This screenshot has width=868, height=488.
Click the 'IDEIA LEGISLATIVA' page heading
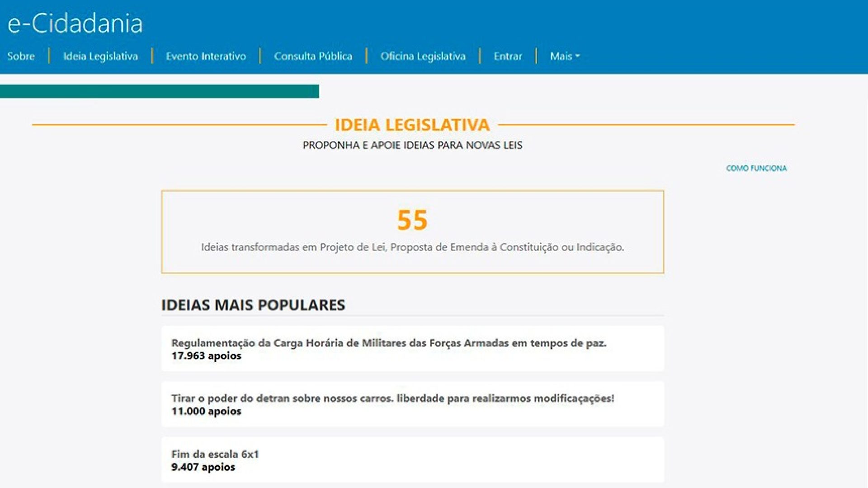pyautogui.click(x=412, y=126)
